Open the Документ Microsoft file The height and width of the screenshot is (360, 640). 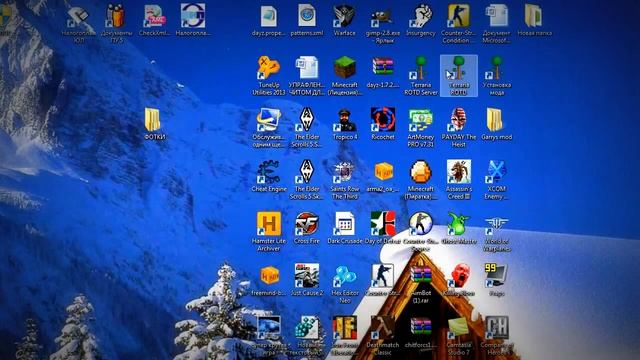point(496,24)
